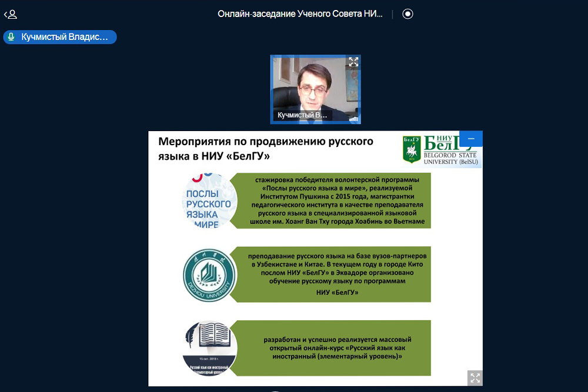588x392 pixels.
Task: Open the participants list icon
Action: pyautogui.click(x=10, y=14)
